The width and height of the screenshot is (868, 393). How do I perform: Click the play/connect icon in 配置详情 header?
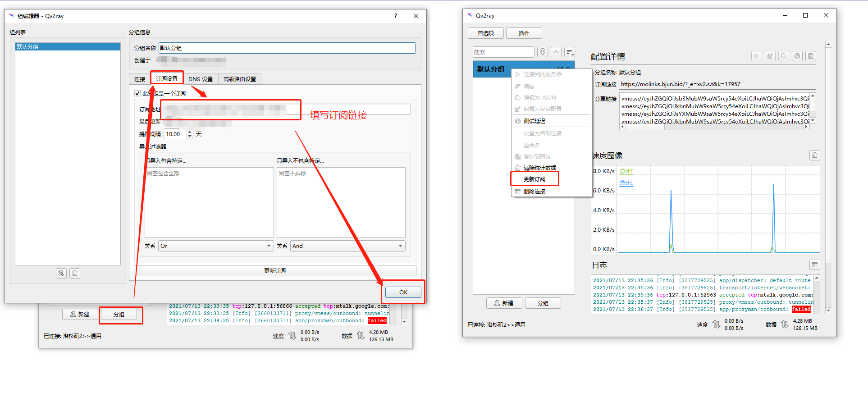click(756, 56)
